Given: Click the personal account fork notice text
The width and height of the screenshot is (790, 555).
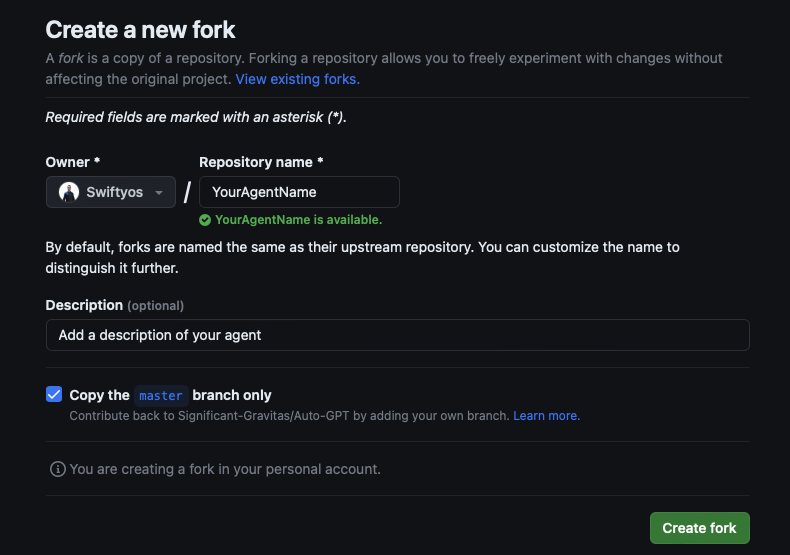Looking at the screenshot, I should [225, 469].
